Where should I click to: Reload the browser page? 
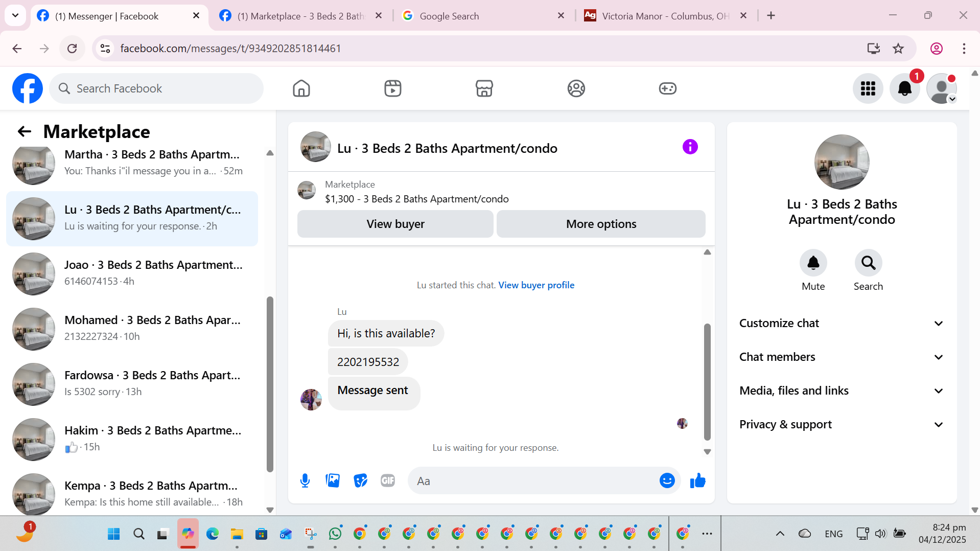click(x=72, y=49)
